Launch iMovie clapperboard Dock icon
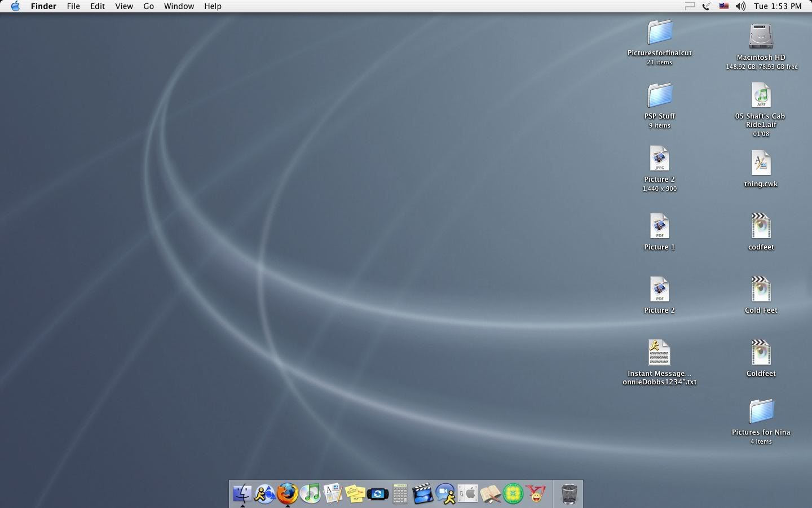This screenshot has height=508, width=812. click(423, 494)
